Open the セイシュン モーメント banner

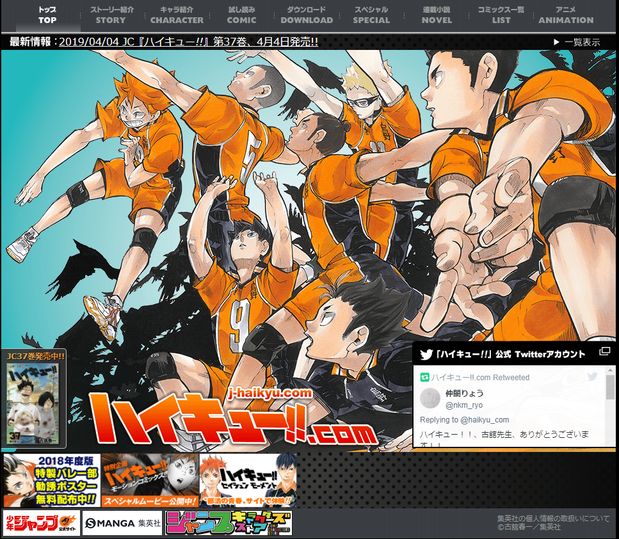[248, 480]
